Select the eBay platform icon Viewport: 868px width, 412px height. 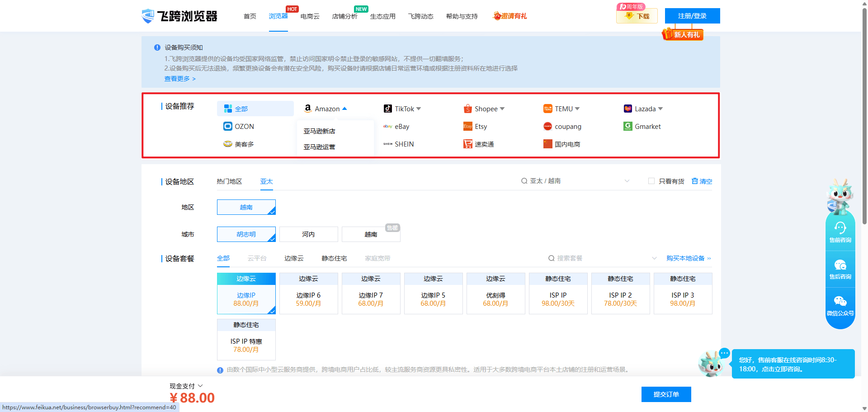(387, 127)
